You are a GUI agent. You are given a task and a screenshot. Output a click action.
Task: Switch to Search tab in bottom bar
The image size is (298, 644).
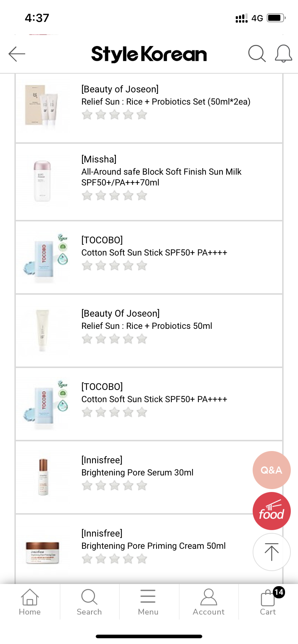89,602
